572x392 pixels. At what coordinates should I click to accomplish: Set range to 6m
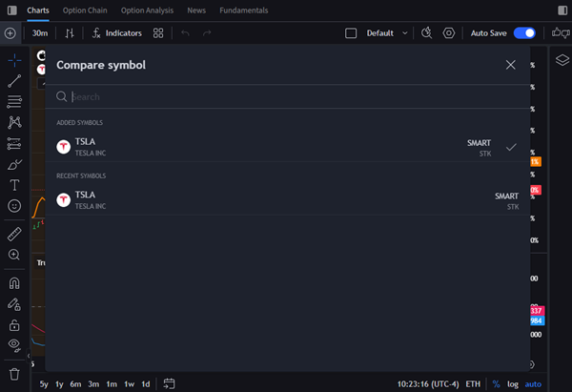75,384
